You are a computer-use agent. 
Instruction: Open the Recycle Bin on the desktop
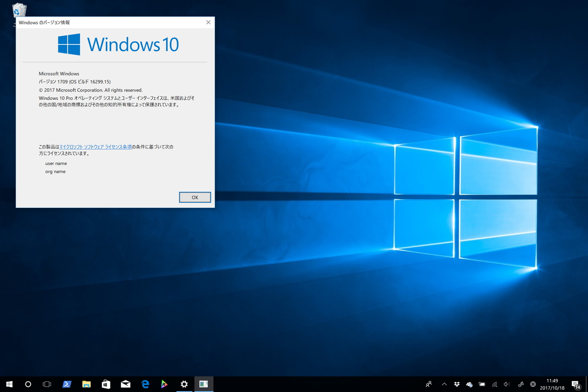pyautogui.click(x=19, y=9)
